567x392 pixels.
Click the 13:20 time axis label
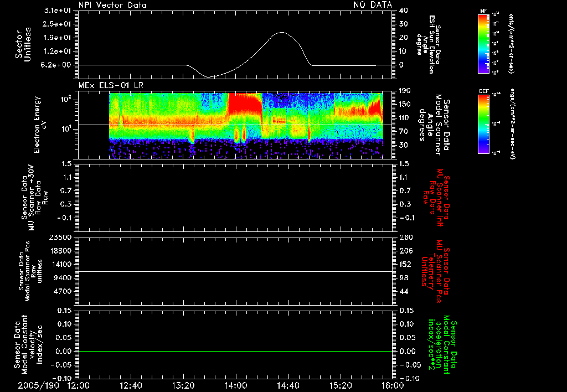[x=183, y=386]
